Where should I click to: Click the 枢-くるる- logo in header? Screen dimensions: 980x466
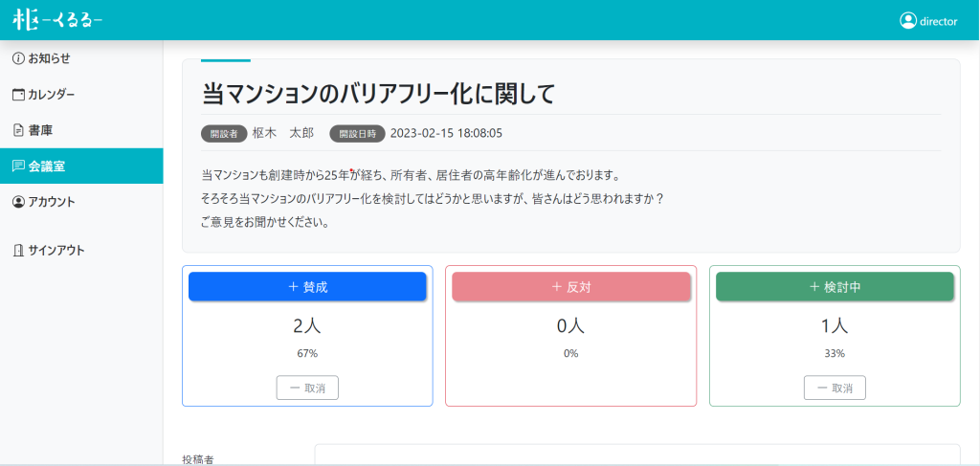coord(57,21)
